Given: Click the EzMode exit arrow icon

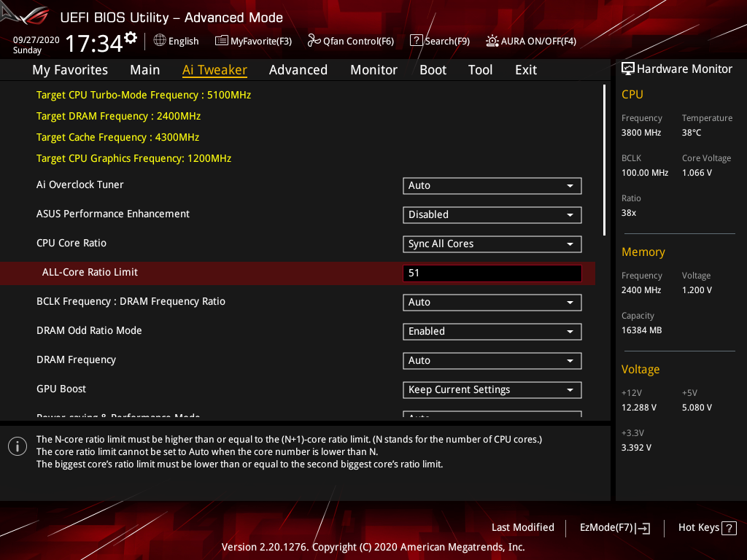Looking at the screenshot, I should tap(643, 528).
